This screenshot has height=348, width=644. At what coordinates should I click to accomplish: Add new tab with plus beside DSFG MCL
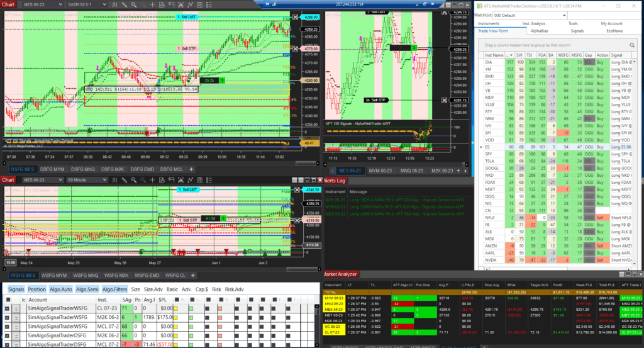(191, 169)
